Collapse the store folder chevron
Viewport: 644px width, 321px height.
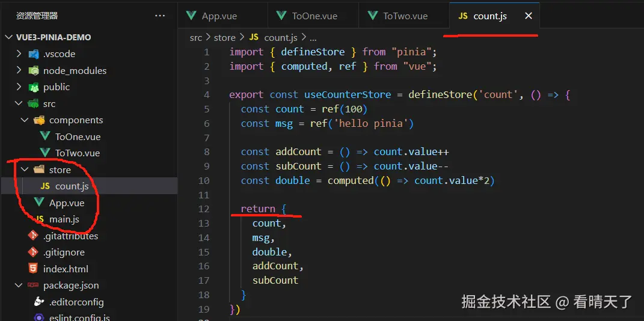[25, 170]
